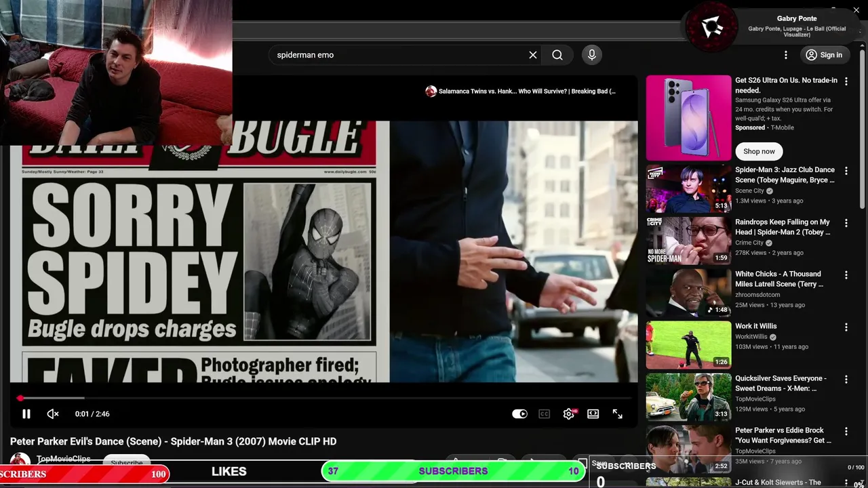Clear the search box with the X icon
The width and height of the screenshot is (868, 488).
click(x=533, y=55)
